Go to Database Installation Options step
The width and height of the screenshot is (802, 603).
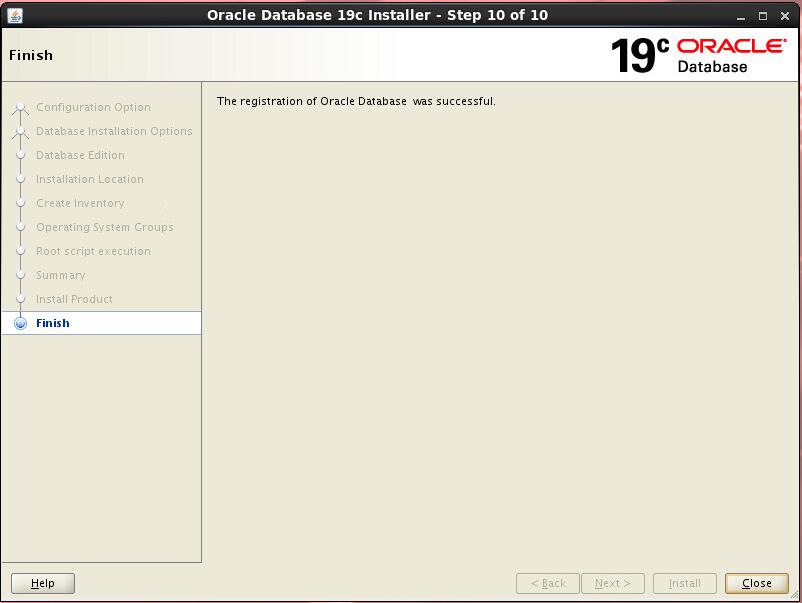point(114,131)
